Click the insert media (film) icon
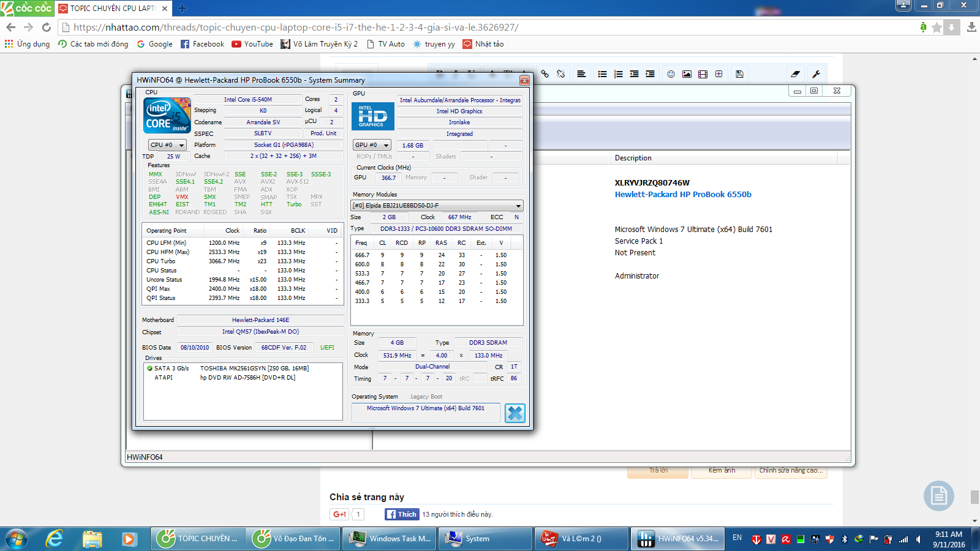Viewport: 980px width, 551px height. click(x=703, y=74)
